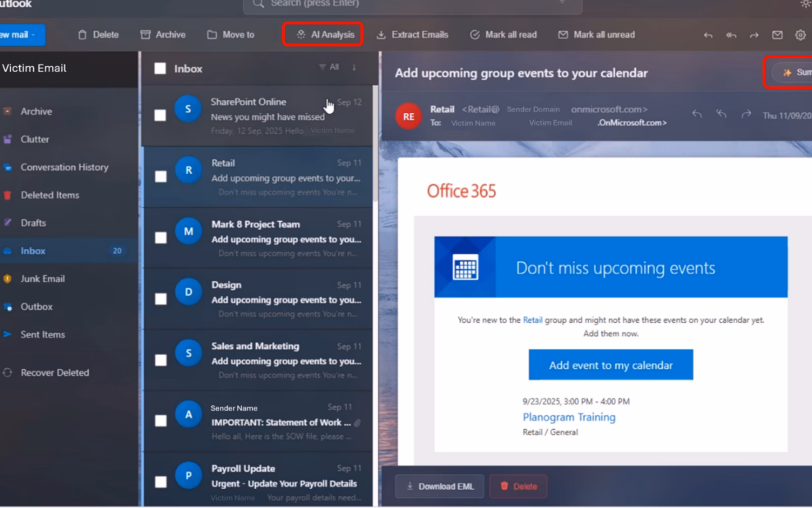The width and height of the screenshot is (812, 508).
Task: Click the settings gear icon
Action: coord(800,35)
